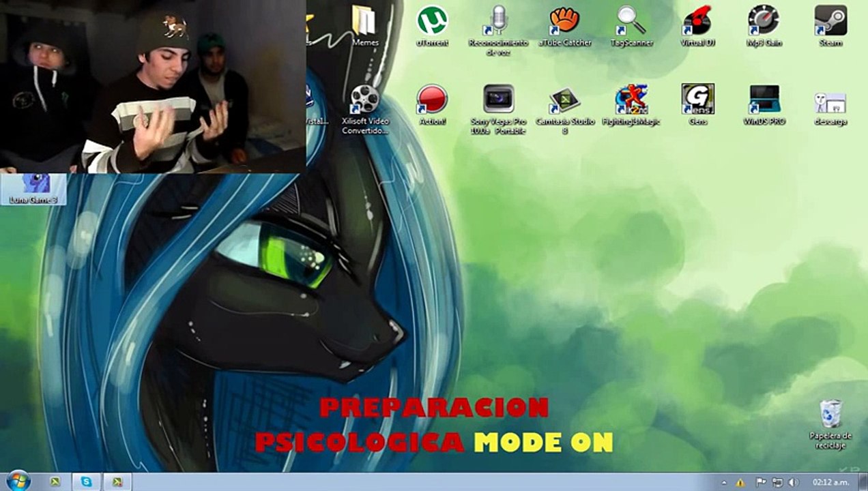Open the descarga file on desktop
868x491 pixels.
(830, 108)
